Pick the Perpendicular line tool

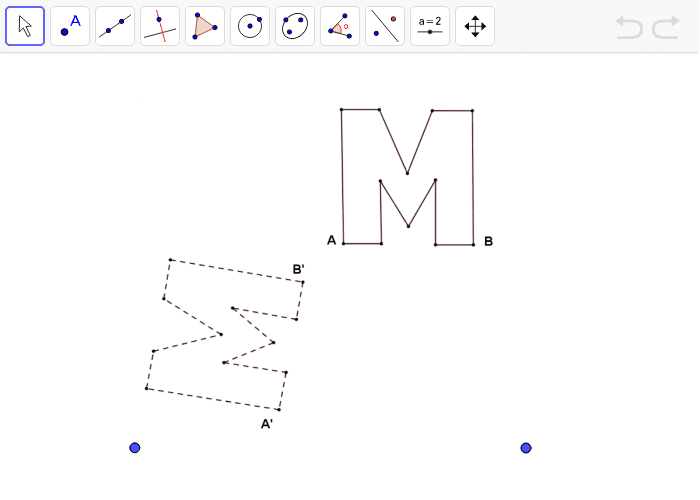[160, 26]
